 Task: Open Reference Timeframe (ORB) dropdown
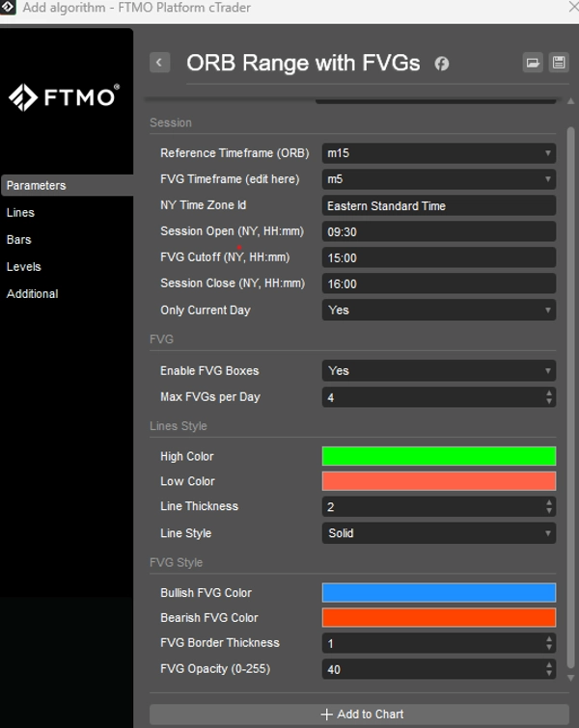pos(439,153)
